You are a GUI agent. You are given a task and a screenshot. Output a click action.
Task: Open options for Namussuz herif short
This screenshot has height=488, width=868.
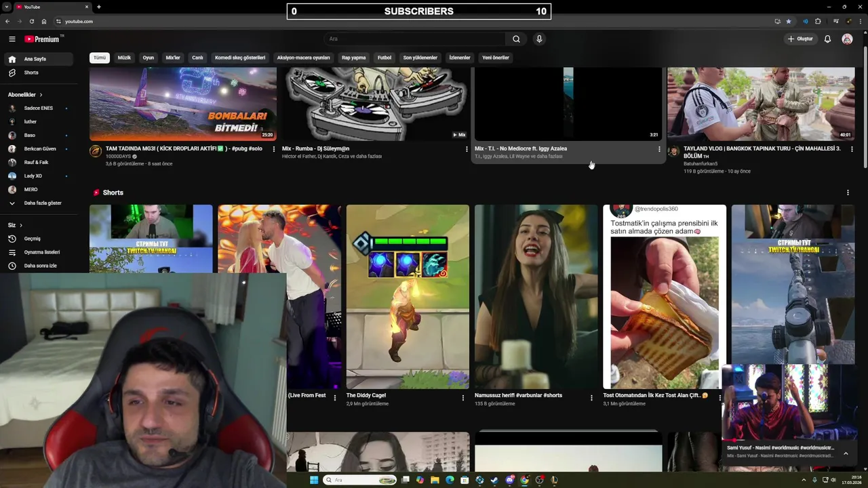pyautogui.click(x=591, y=398)
